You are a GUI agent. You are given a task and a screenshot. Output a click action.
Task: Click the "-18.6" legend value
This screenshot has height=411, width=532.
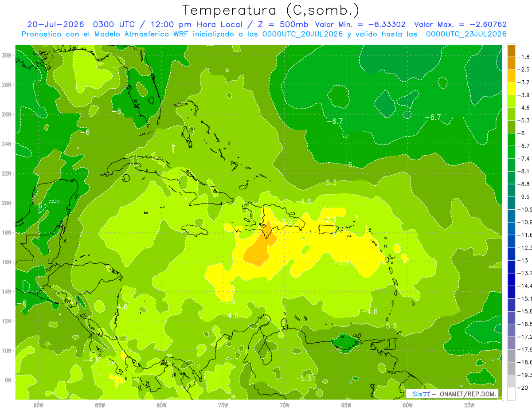click(525, 362)
